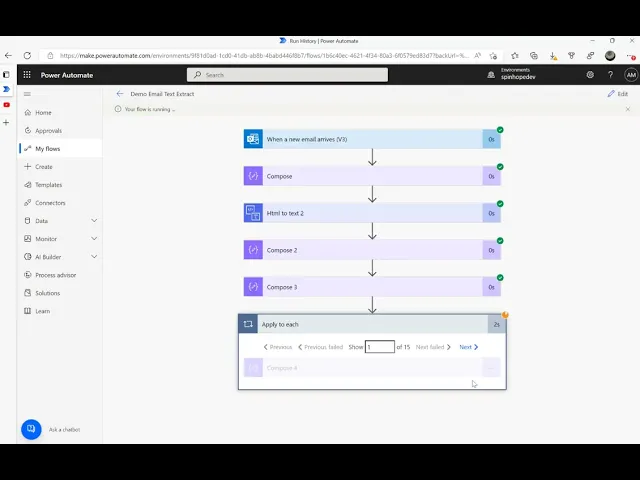Expand the Data section chevron

pyautogui.click(x=94, y=221)
